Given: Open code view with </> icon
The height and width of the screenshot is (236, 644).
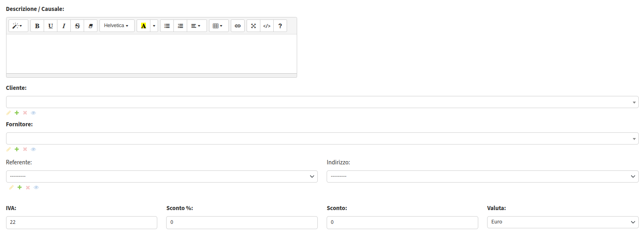Looking at the screenshot, I should [267, 26].
